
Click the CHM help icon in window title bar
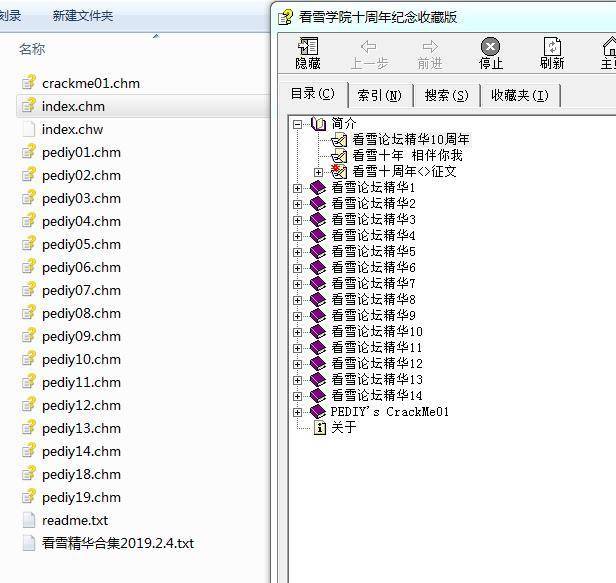point(285,17)
